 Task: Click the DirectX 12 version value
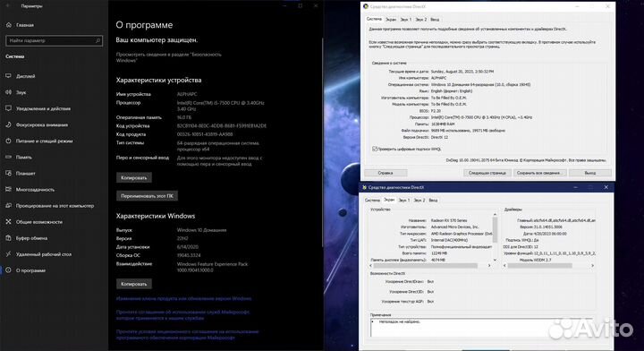pyautogui.click(x=439, y=137)
